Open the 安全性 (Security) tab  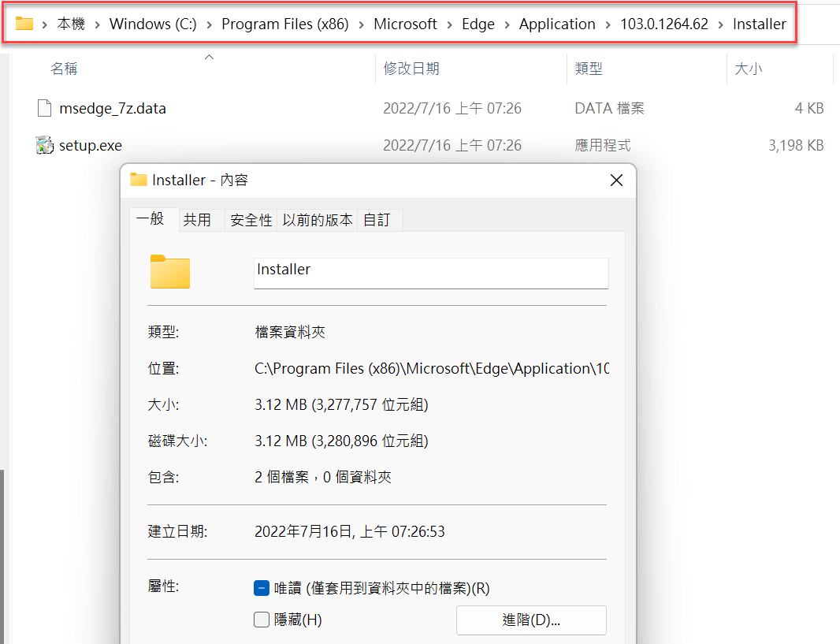[x=251, y=220]
